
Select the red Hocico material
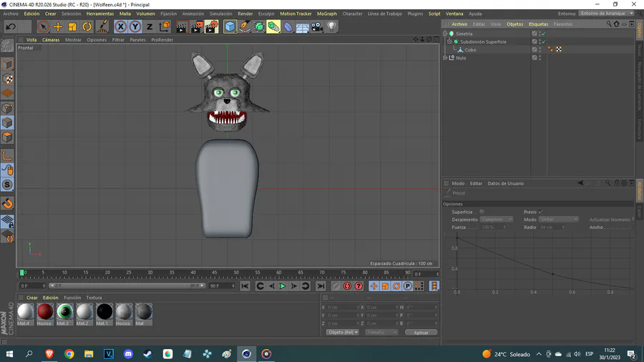point(45,311)
